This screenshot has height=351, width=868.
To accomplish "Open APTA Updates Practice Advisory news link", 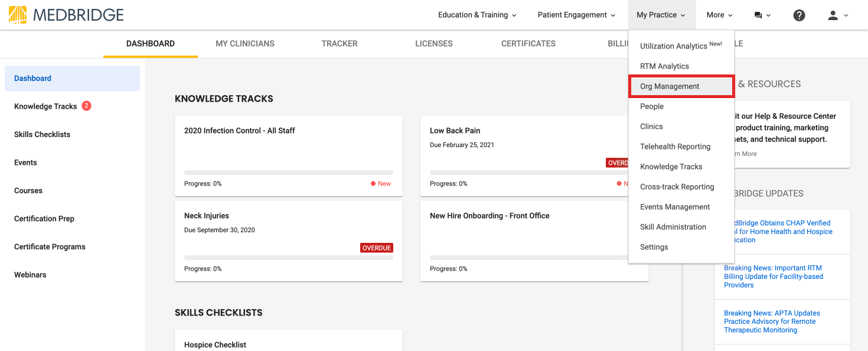I will tap(772, 321).
